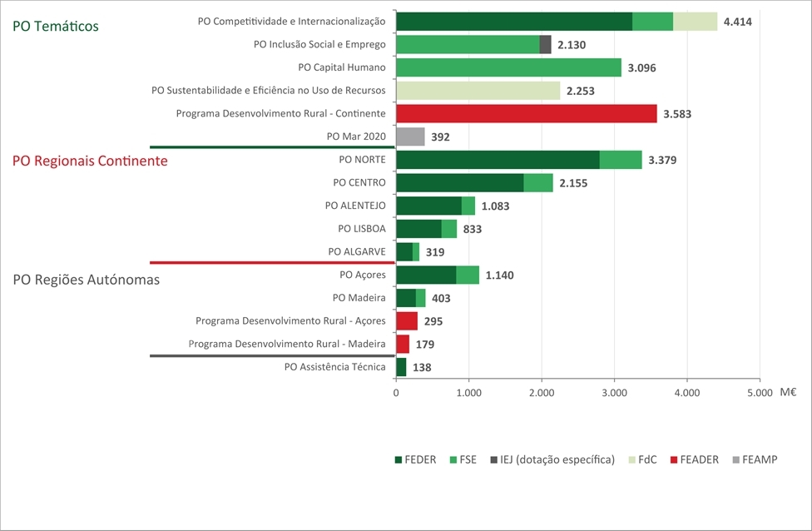Select the red Desenvolvimento Rural - Continente bar

526,113
